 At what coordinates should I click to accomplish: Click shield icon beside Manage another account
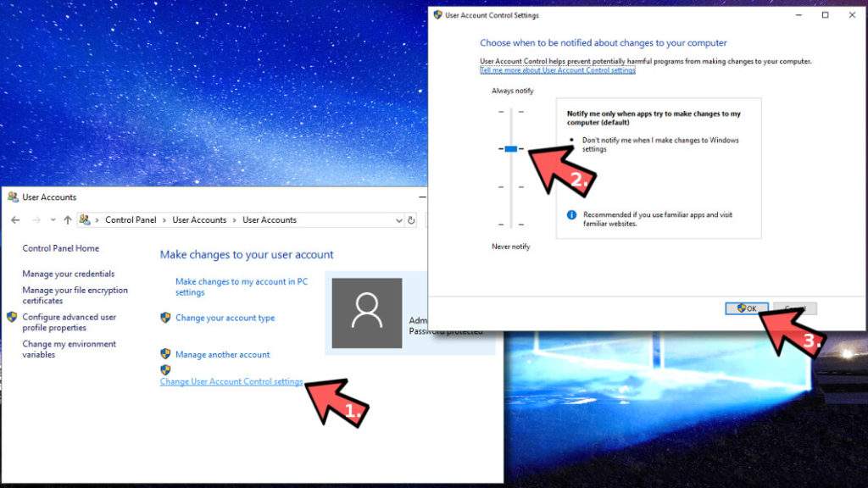pyautogui.click(x=165, y=354)
